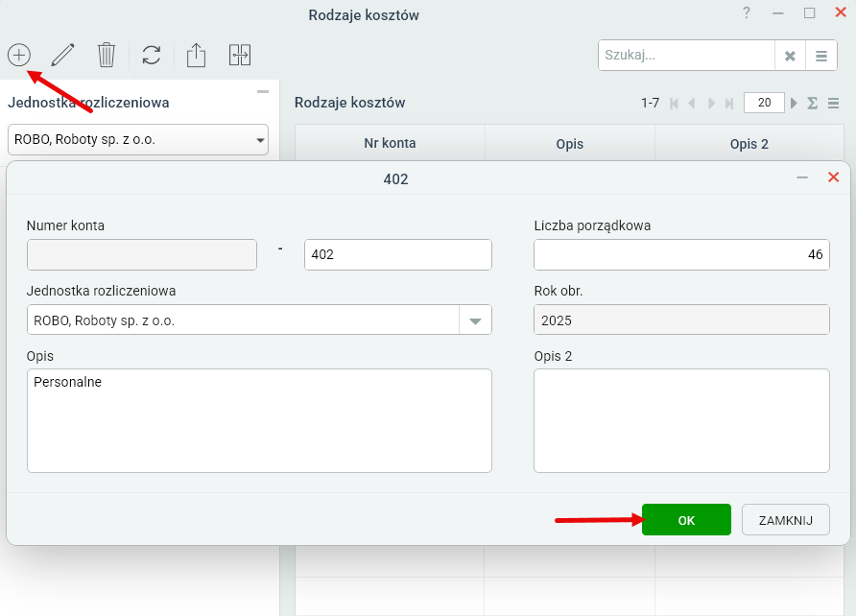Sort by Opis 2 column header
856x616 pixels.
(x=749, y=144)
